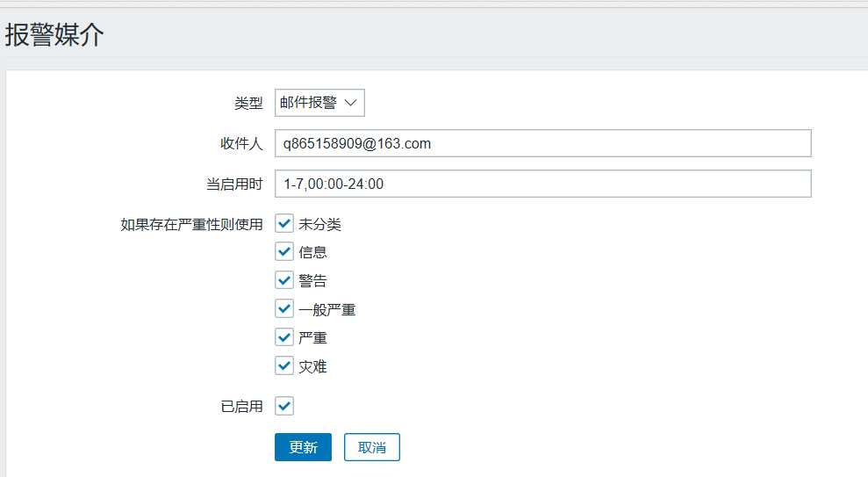
Task: Uncheck the 灾难 severity checkbox
Action: point(284,365)
